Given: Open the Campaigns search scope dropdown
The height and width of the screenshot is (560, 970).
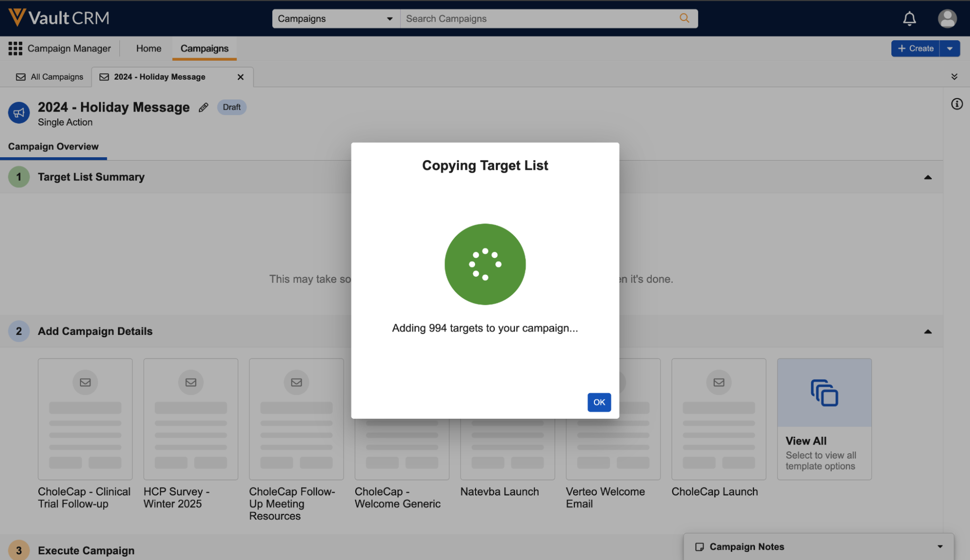Looking at the screenshot, I should [335, 18].
